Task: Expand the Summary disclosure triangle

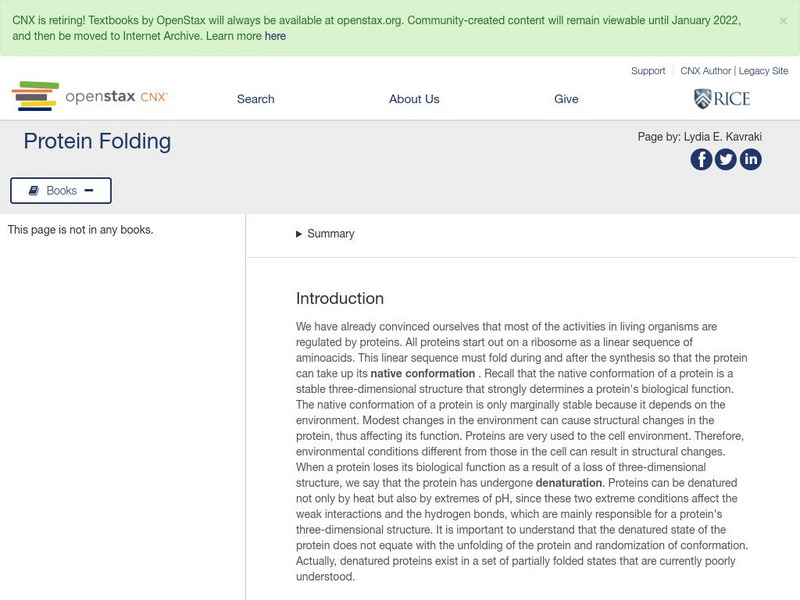Action: pos(298,234)
